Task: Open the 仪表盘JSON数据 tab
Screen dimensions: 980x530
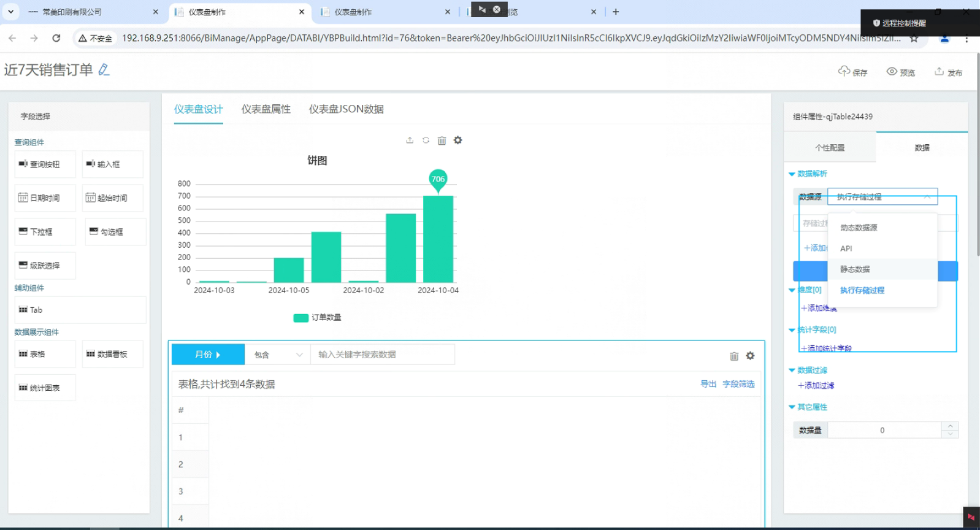Action: click(x=346, y=109)
